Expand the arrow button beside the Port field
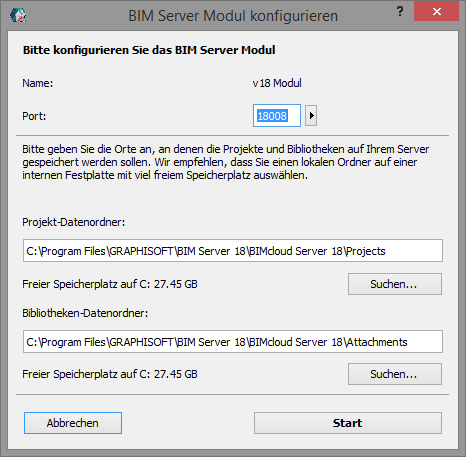Image resolution: width=466 pixels, height=457 pixels. click(311, 116)
